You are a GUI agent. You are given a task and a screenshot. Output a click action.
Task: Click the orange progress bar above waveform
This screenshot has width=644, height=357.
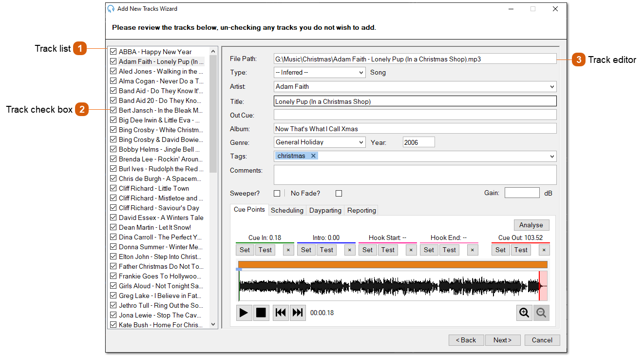393,264
